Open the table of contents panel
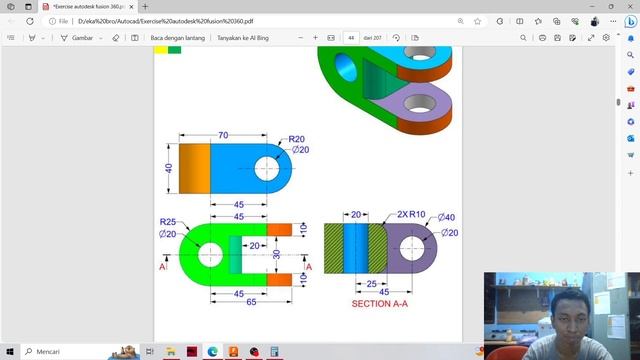 coord(11,38)
